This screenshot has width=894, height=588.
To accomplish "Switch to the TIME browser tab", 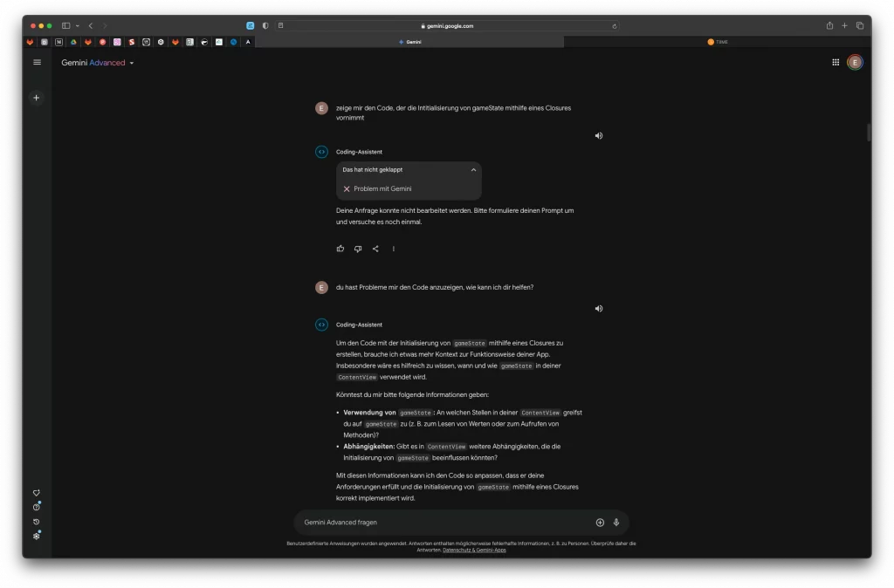I will coord(717,42).
